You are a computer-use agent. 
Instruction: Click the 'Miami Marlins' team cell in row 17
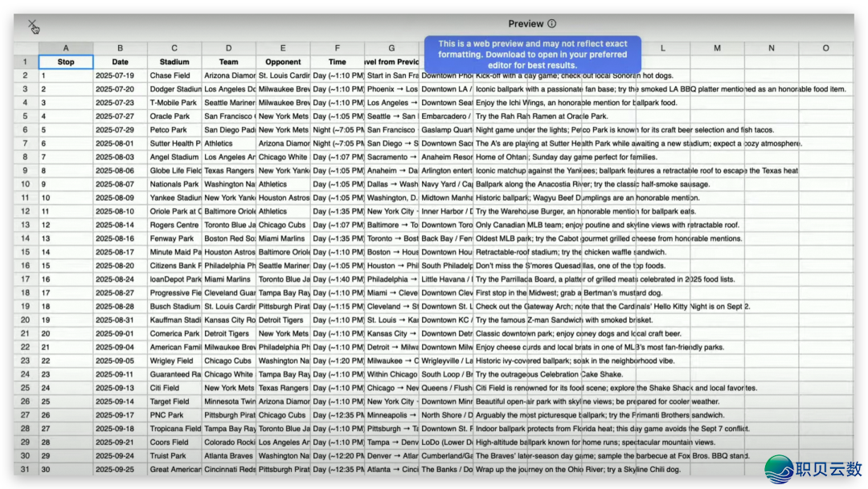click(x=228, y=279)
